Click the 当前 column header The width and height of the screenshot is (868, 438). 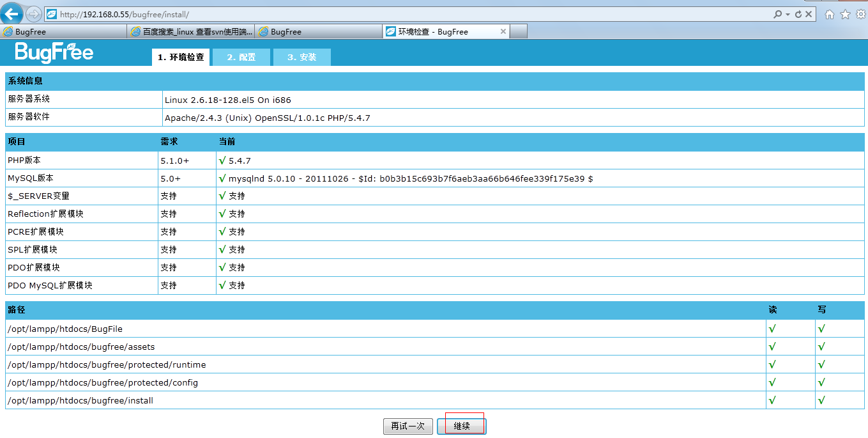pyautogui.click(x=227, y=141)
